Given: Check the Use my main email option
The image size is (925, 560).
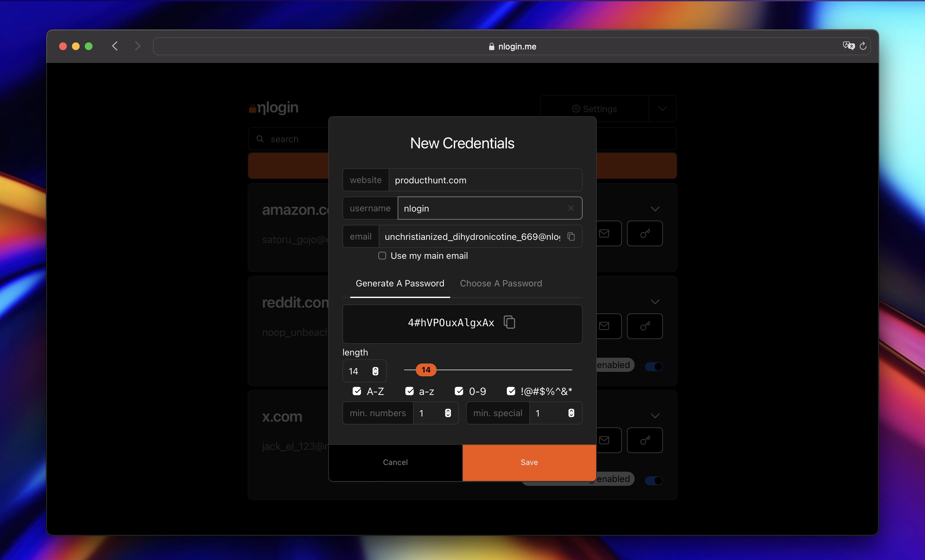Looking at the screenshot, I should tap(382, 256).
